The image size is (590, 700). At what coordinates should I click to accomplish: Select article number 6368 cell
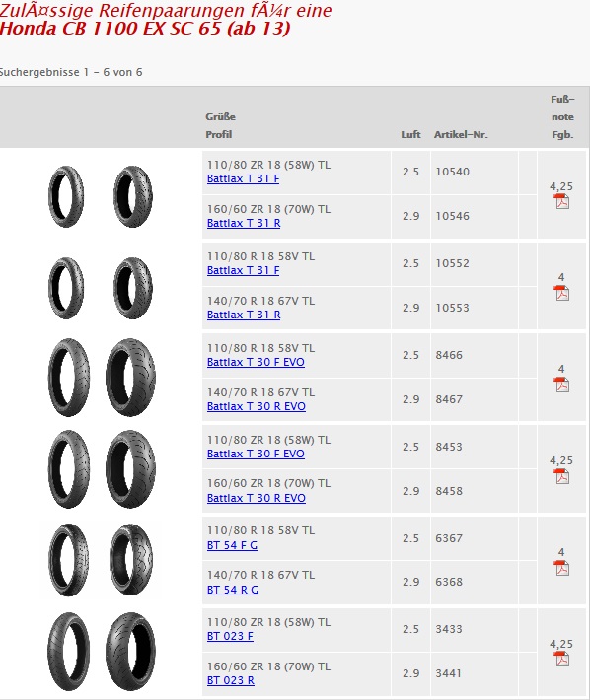[474, 583]
